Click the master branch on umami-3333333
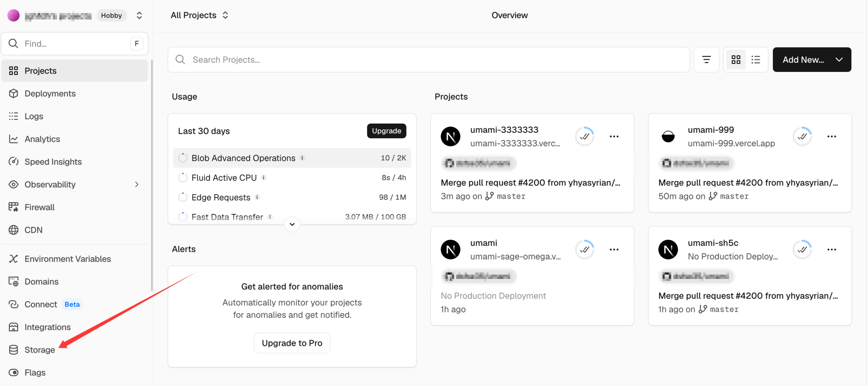The width and height of the screenshot is (868, 386). [x=506, y=196]
